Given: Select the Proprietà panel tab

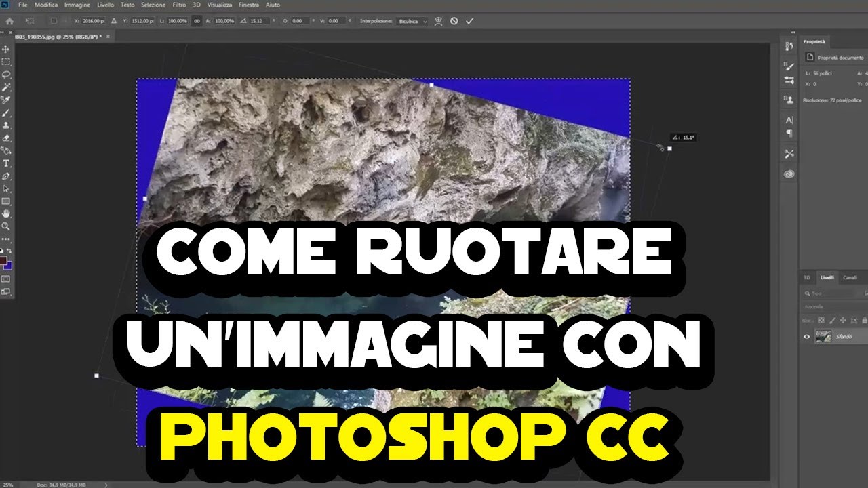Looking at the screenshot, I should point(814,42).
